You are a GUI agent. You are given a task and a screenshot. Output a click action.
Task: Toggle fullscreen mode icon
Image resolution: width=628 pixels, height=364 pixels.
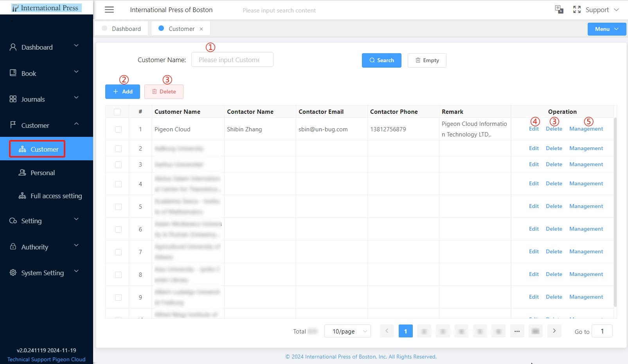coord(577,9)
